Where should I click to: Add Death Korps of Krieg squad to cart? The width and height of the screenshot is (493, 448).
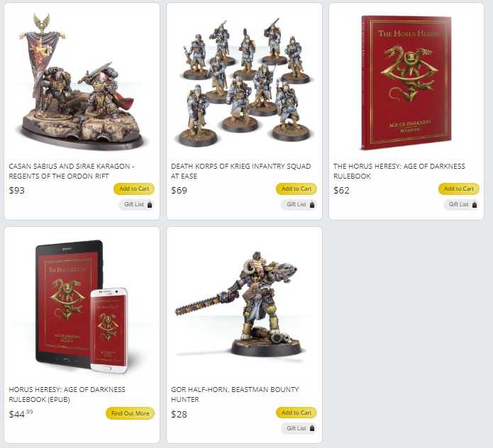297,189
